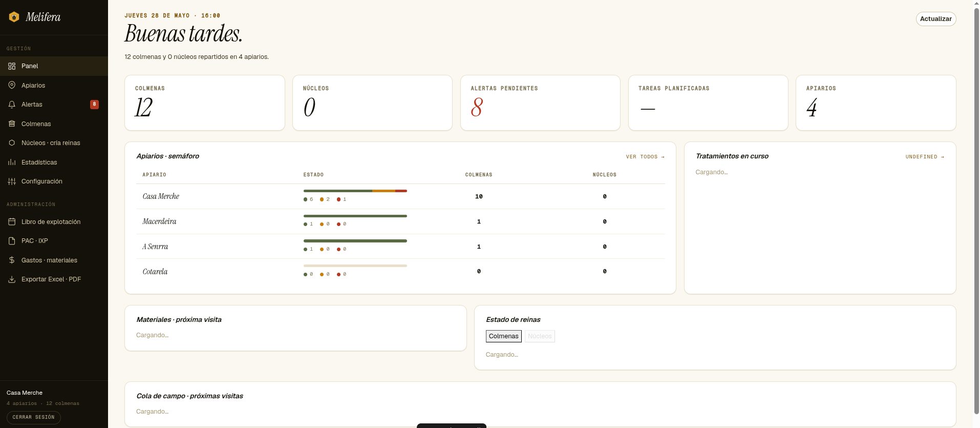Click the Tratamientos en curso heading

(x=732, y=156)
